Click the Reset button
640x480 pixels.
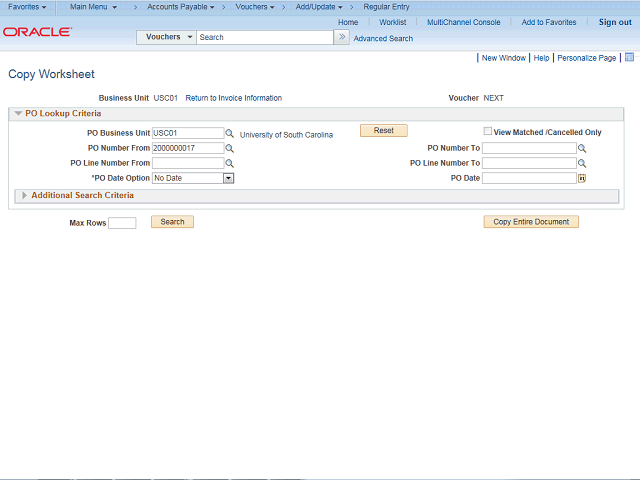tap(384, 131)
